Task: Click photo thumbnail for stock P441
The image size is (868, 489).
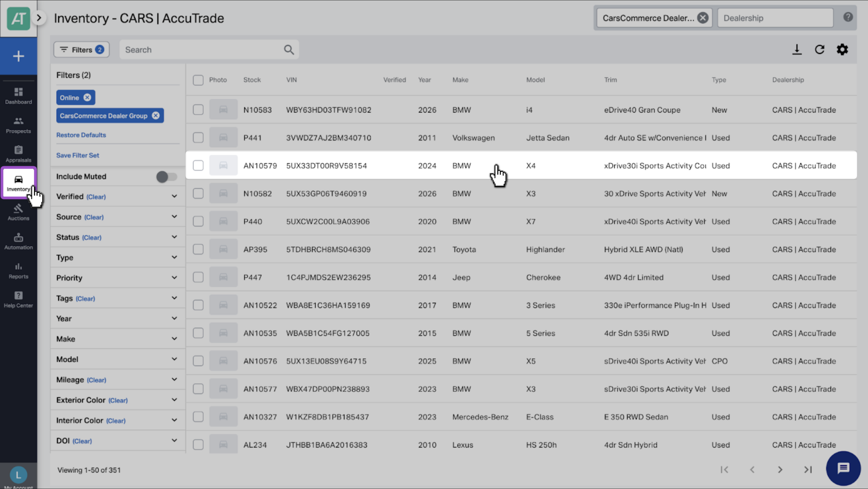Action: (x=223, y=137)
